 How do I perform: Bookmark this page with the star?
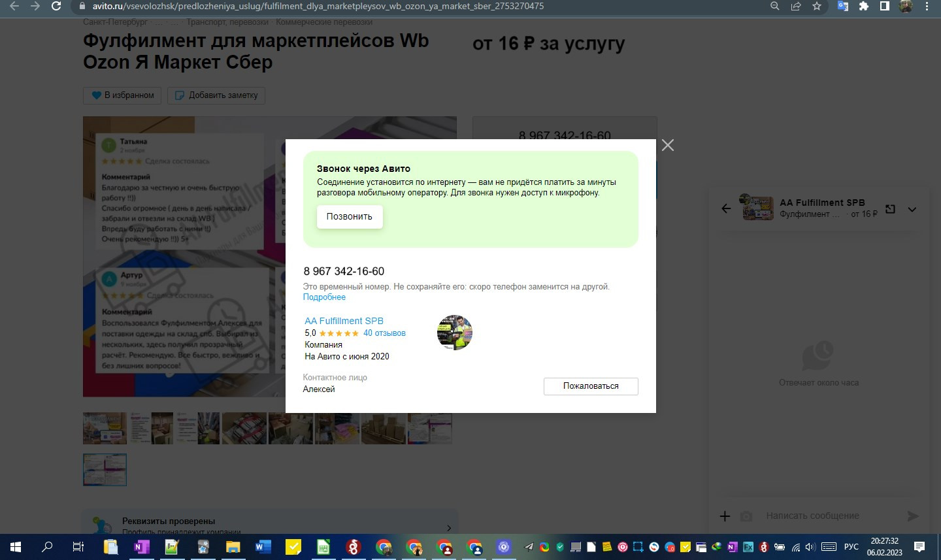coord(817,6)
